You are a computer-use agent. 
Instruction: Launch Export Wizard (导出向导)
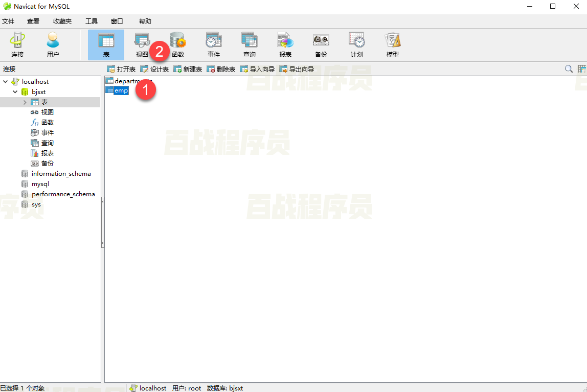(297, 69)
